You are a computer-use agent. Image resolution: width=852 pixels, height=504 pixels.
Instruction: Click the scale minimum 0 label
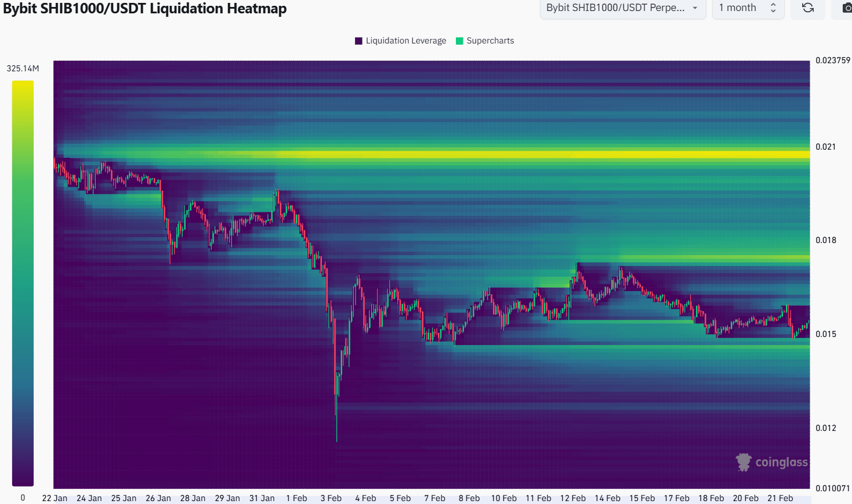(x=23, y=498)
